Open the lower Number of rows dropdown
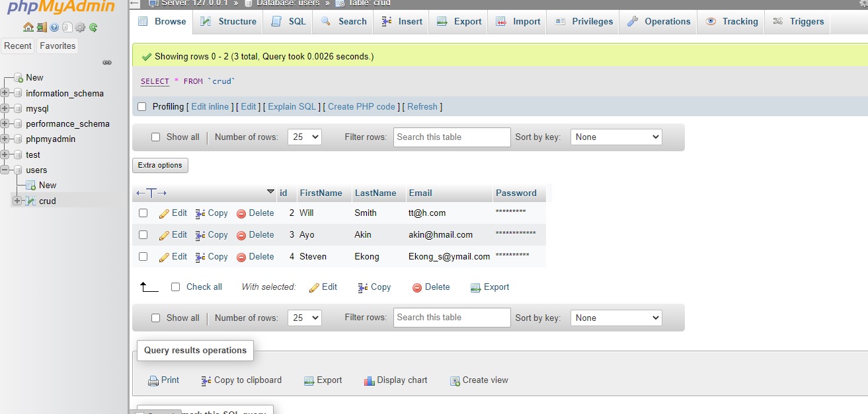Image resolution: width=868 pixels, height=414 pixels. coord(305,318)
